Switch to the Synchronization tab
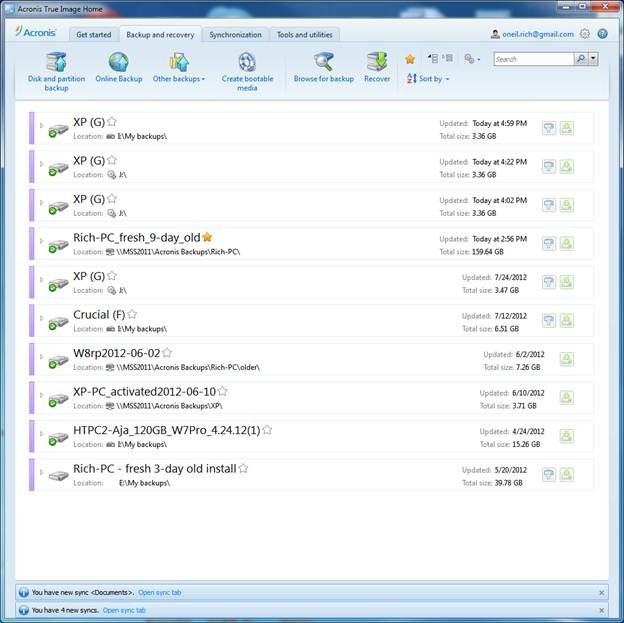 pyautogui.click(x=235, y=34)
